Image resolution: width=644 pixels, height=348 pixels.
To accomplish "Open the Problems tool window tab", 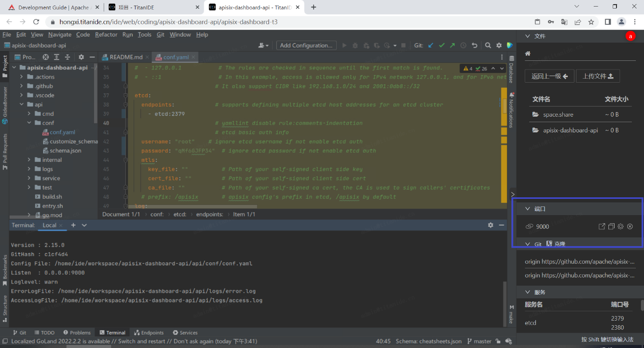I will pos(77,333).
